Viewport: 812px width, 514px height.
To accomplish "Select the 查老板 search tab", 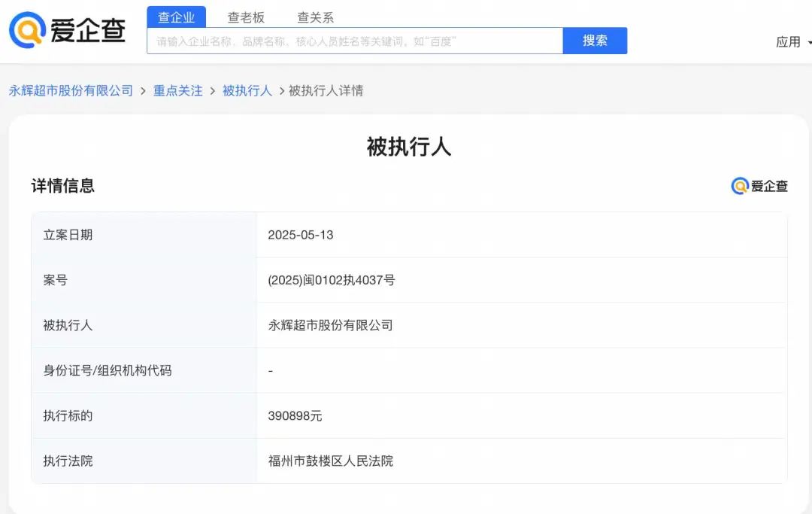I will pos(246,17).
